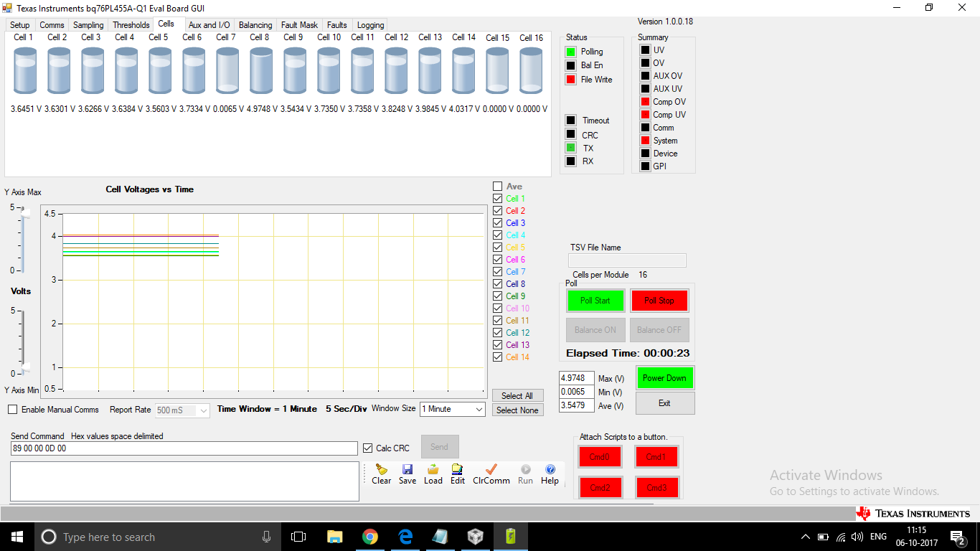Click the red Cmd0 script button
Viewport: 980px width, 551px height.
599,457
